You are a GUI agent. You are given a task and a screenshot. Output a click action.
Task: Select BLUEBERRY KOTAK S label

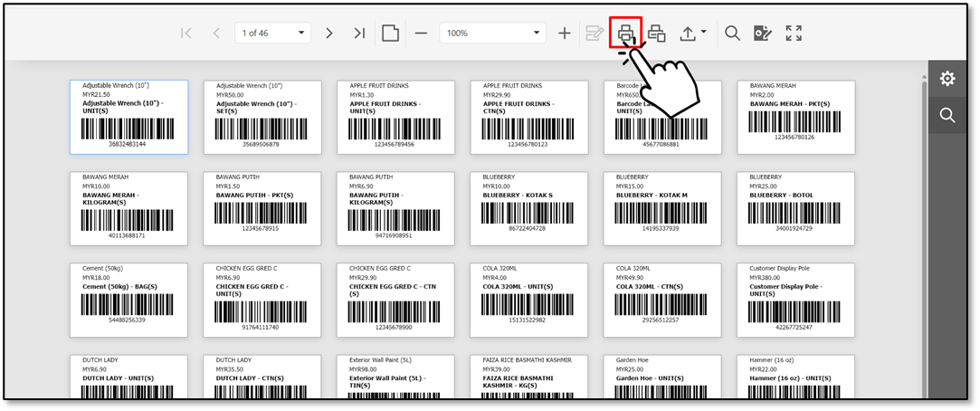(528, 208)
